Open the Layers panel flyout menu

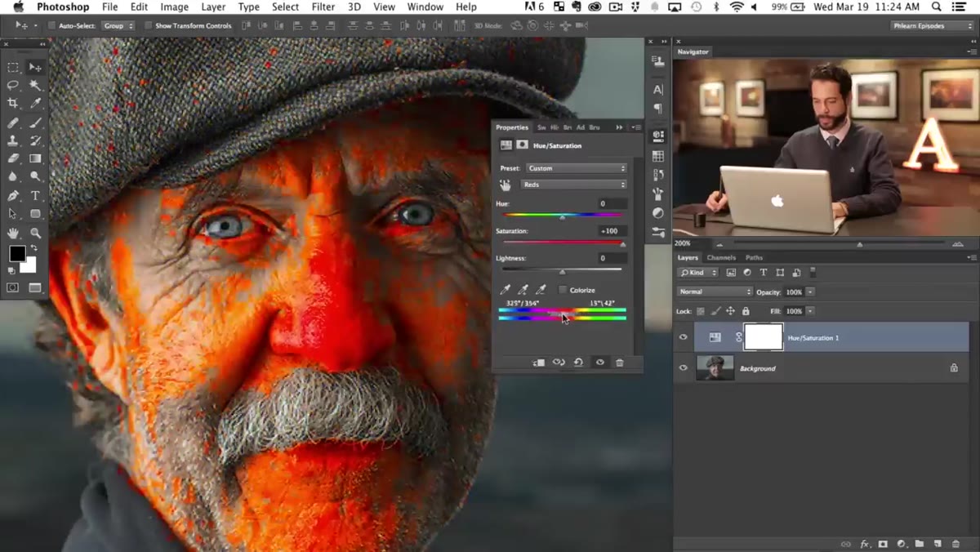tap(971, 257)
